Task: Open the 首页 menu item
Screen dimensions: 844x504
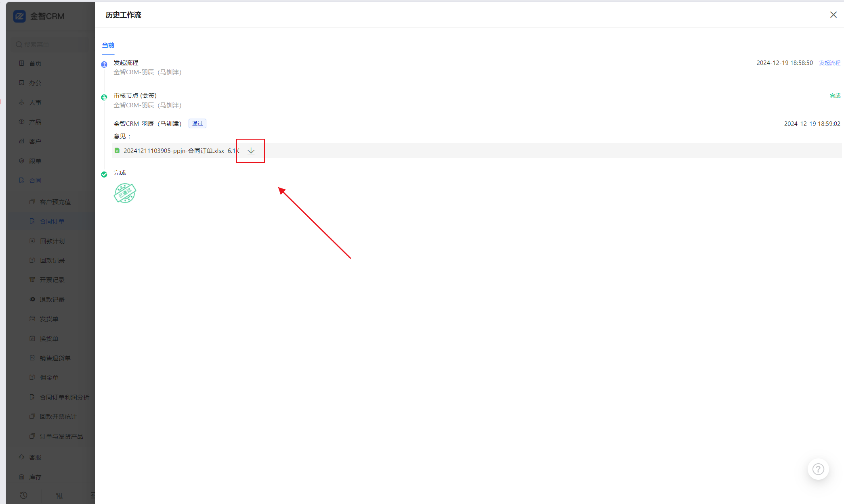Action: [x=35, y=63]
